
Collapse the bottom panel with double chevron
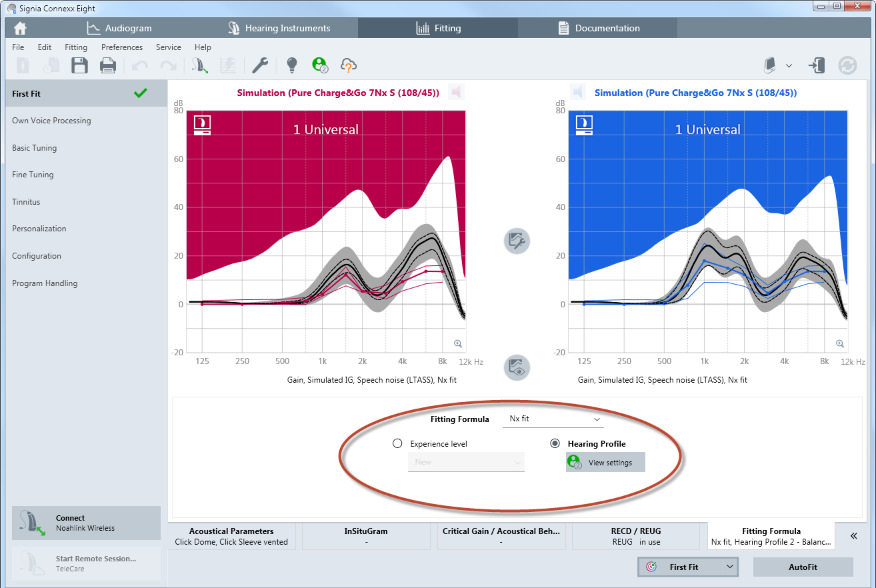pyautogui.click(x=854, y=535)
